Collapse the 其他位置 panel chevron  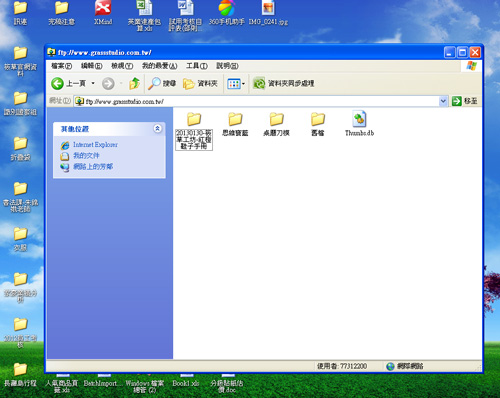(x=157, y=128)
